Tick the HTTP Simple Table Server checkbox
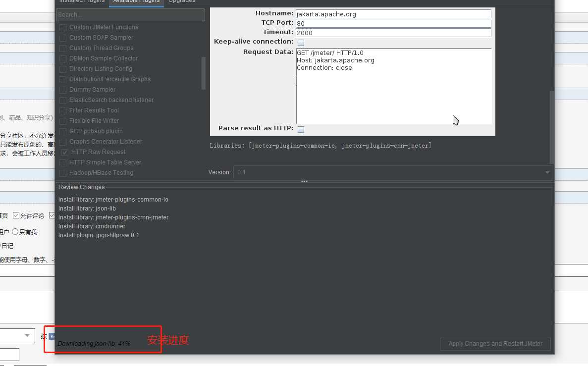588x366 pixels. click(x=63, y=163)
